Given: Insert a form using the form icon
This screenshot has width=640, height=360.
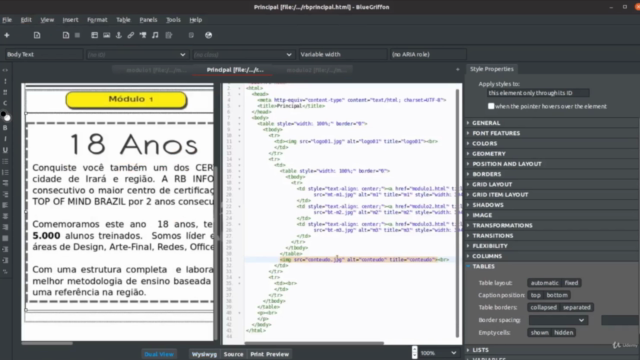Looking at the screenshot, I should click(169, 35).
